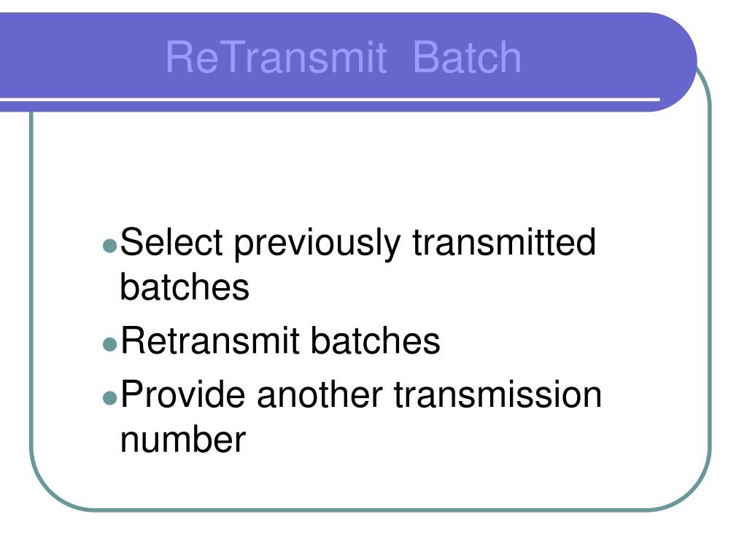Click the teal bullet before "Select previously"
Viewport: 747px width, 560px height.
110,246
